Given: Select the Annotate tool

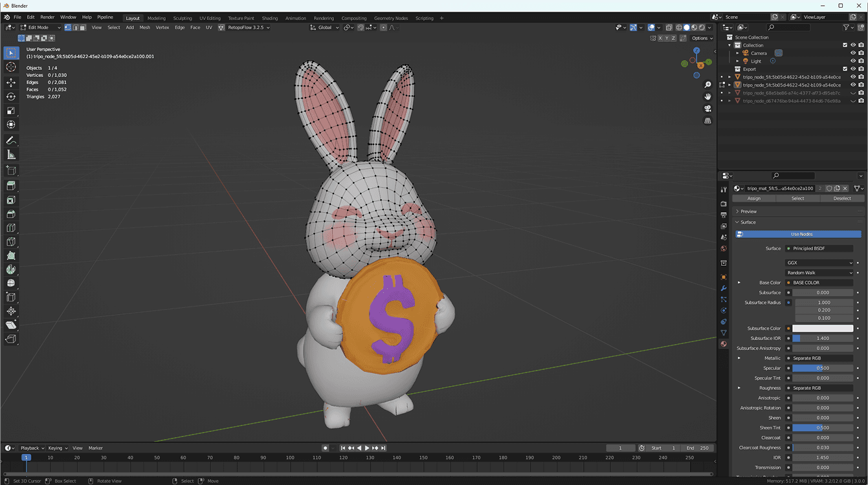Looking at the screenshot, I should point(10,140).
